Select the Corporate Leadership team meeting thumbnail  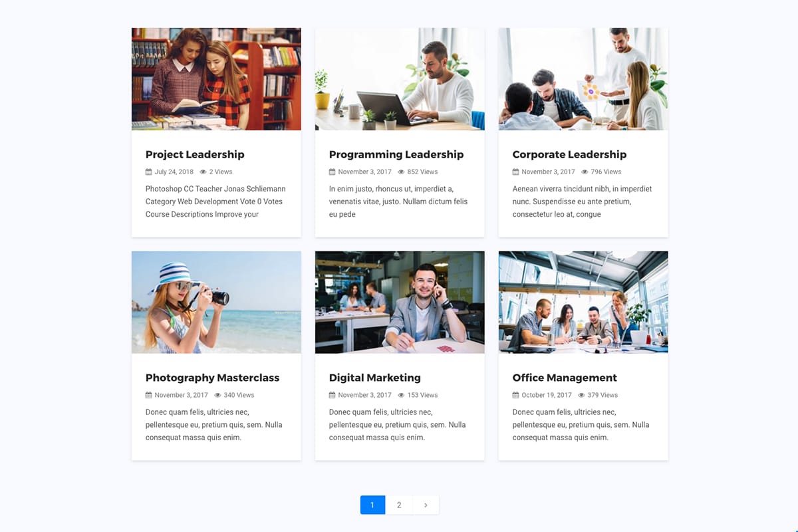[583, 79]
